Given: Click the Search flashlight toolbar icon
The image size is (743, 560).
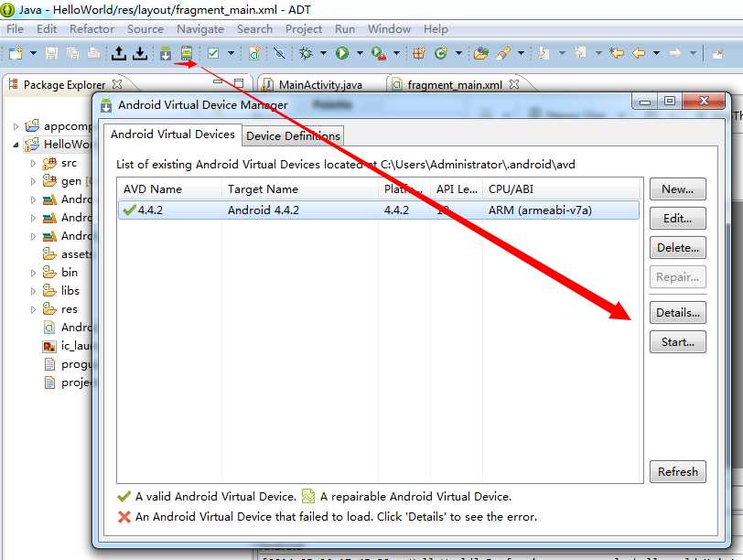Looking at the screenshot, I should (x=503, y=53).
